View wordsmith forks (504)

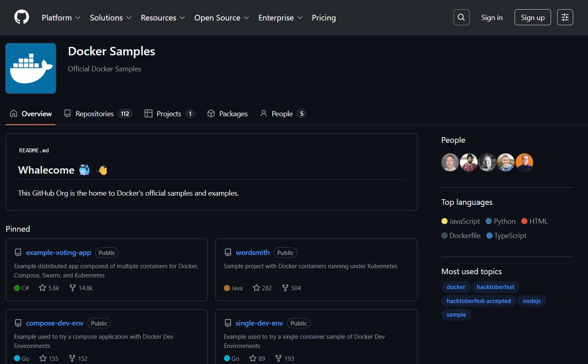tap(291, 288)
